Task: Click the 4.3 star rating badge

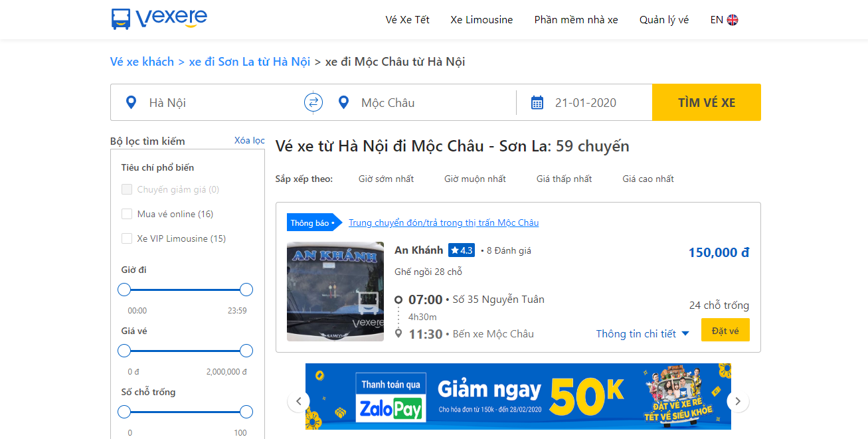Action: pyautogui.click(x=462, y=250)
